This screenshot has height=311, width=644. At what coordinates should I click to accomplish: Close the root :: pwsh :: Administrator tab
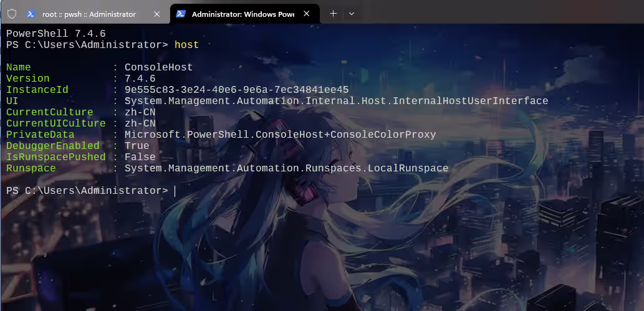tap(157, 14)
